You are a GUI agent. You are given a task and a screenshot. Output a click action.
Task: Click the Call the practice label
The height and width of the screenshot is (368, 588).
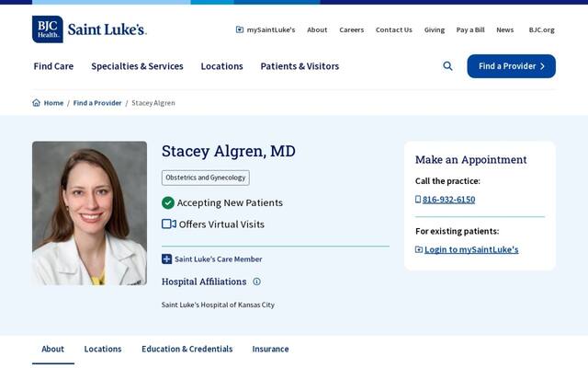(447, 181)
